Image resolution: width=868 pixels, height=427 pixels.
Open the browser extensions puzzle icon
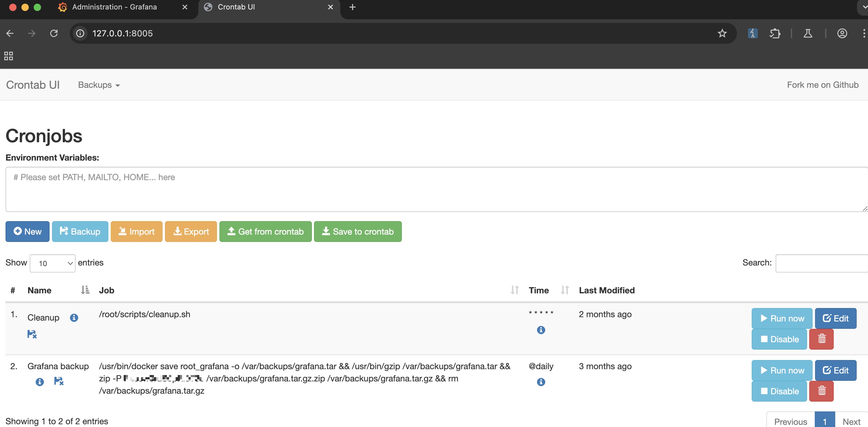coord(775,33)
